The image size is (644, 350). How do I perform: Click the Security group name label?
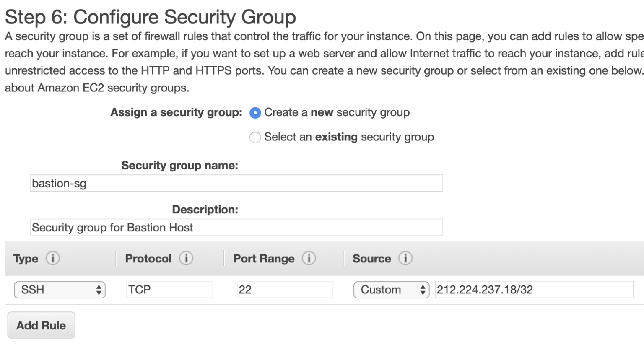pos(179,166)
